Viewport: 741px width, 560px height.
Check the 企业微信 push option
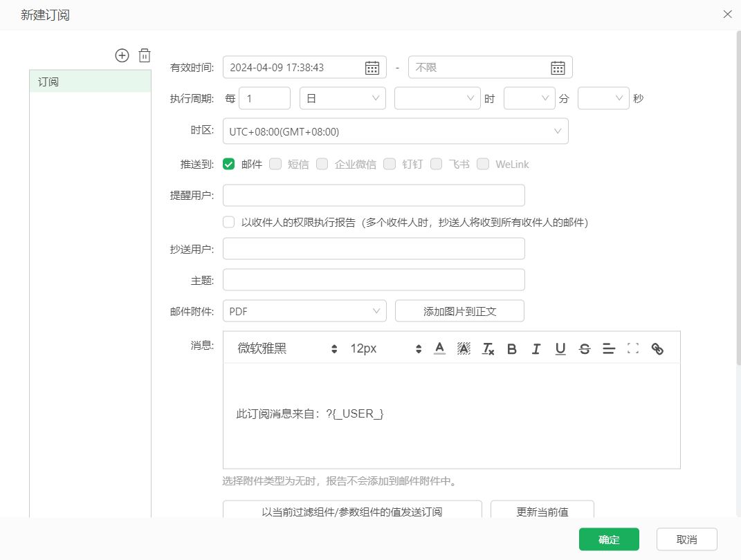pos(322,164)
